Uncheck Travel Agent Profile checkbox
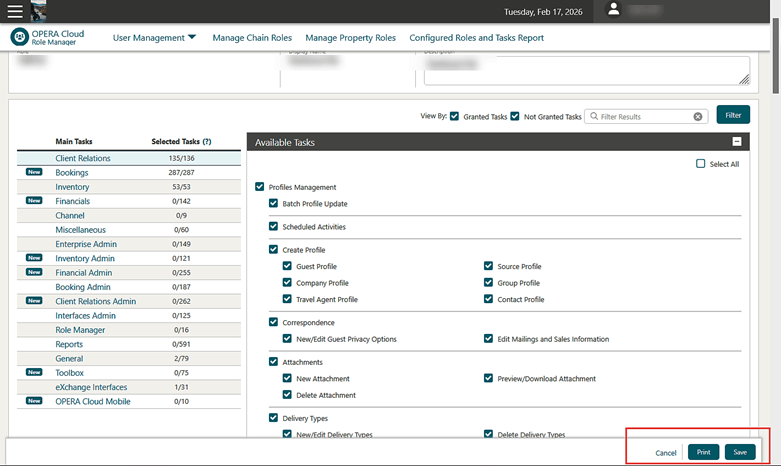Viewport: 781px width, 466px height. [287, 299]
